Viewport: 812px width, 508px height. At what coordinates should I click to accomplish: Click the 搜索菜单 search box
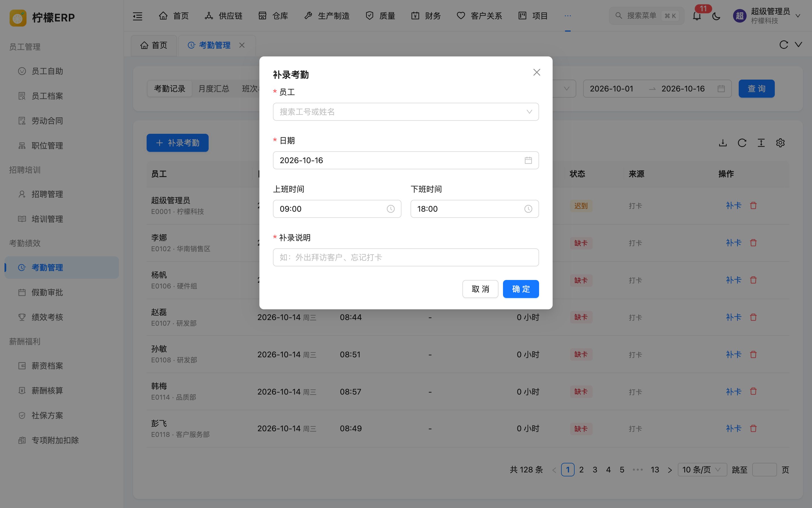click(x=646, y=16)
